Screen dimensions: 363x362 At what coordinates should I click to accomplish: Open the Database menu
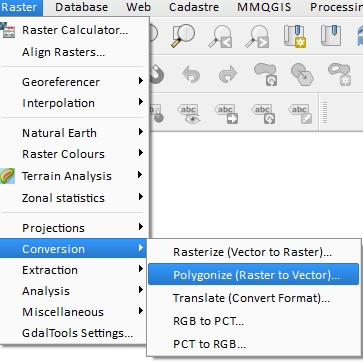82,7
